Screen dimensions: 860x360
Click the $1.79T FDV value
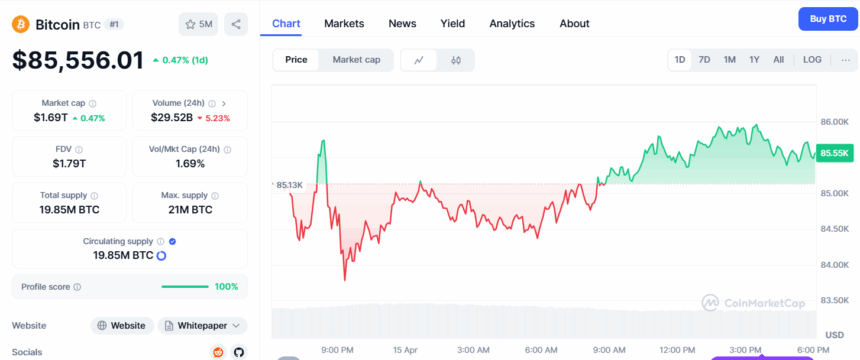(69, 164)
